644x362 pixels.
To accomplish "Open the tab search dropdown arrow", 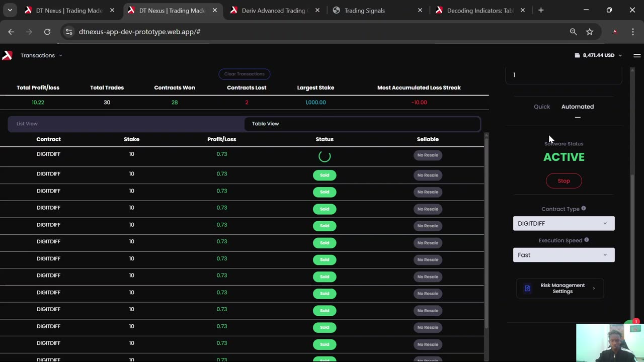I will [10, 10].
